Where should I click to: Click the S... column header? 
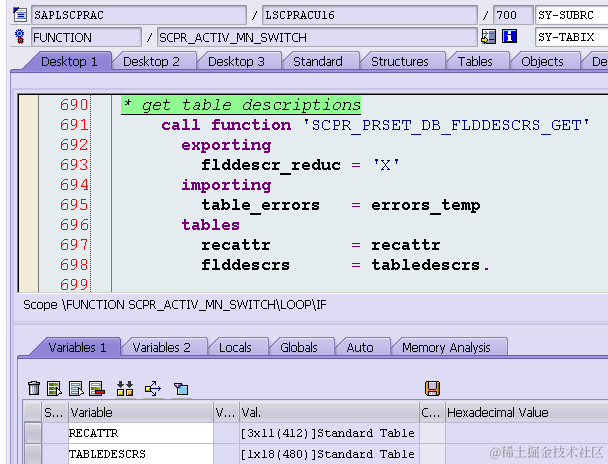(55, 412)
